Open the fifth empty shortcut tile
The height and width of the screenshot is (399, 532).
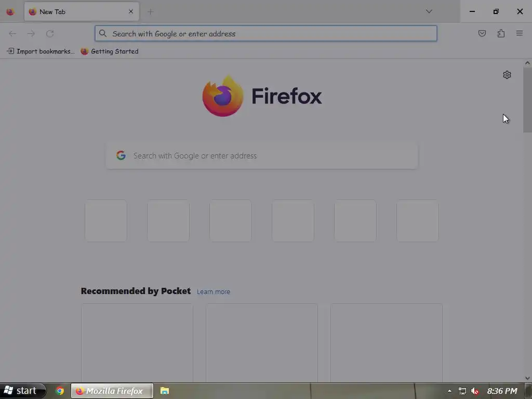click(355, 221)
